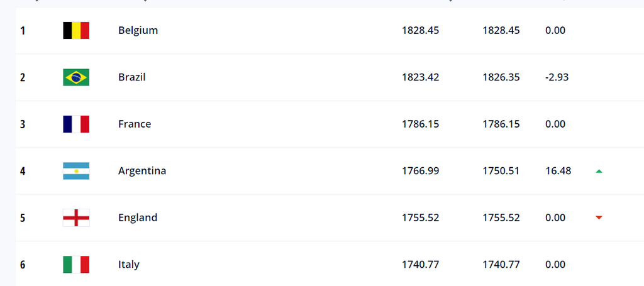Screen dimensions: 644x286
Task: Open the England team link
Action: click(x=138, y=217)
